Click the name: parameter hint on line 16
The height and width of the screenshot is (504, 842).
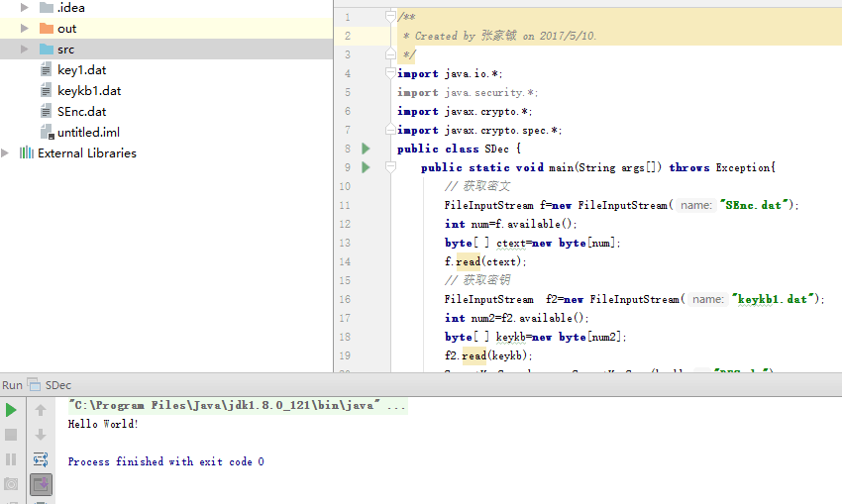click(x=708, y=299)
